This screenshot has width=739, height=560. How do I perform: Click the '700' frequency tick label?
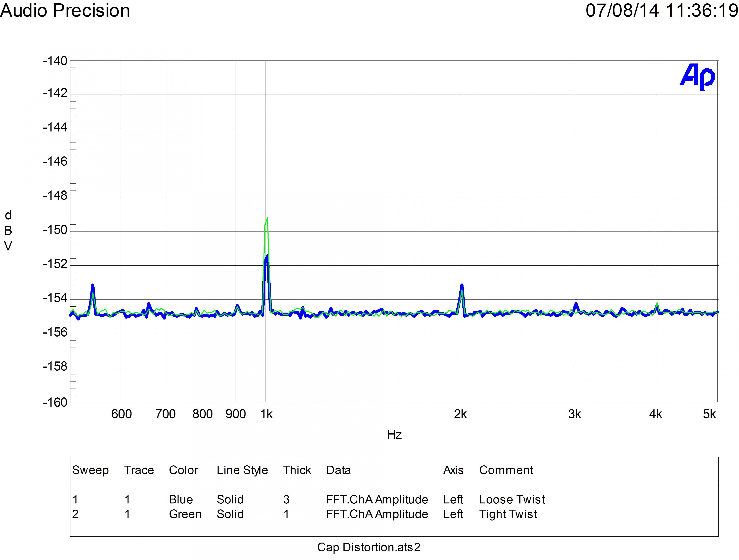(x=165, y=414)
